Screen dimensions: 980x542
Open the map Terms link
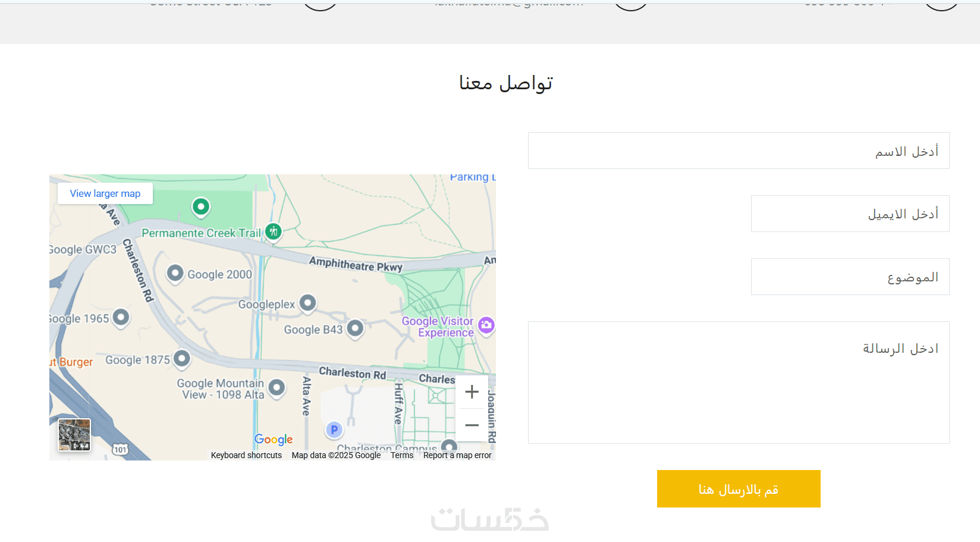pyautogui.click(x=402, y=455)
